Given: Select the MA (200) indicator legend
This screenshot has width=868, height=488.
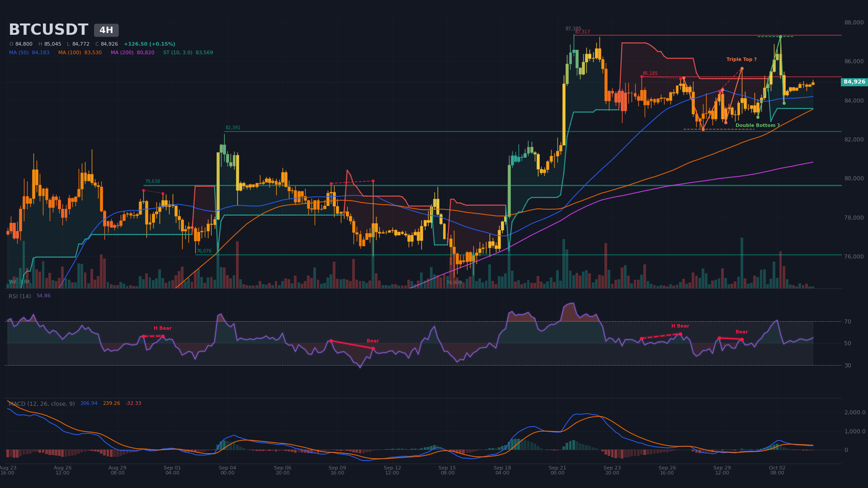Looking at the screenshot, I should (132, 53).
